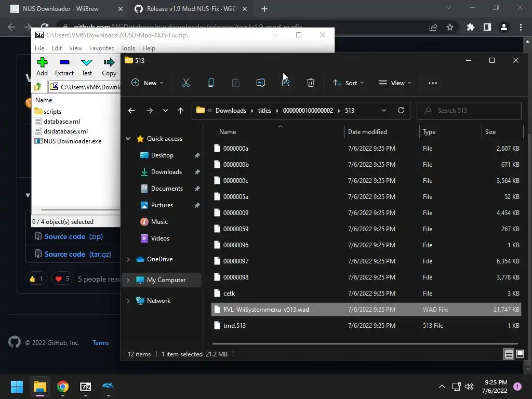532x399 pixels.
Task: Click the Paste clipboard icon in Explorer toolbar
Action: click(x=236, y=83)
